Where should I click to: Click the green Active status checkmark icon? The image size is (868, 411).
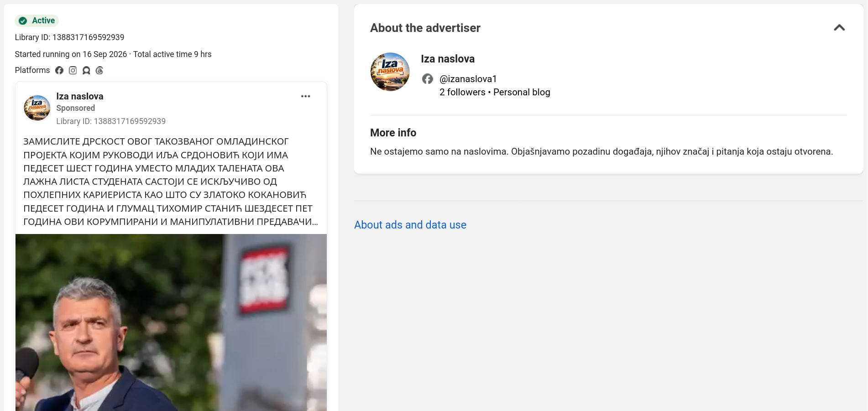click(23, 21)
